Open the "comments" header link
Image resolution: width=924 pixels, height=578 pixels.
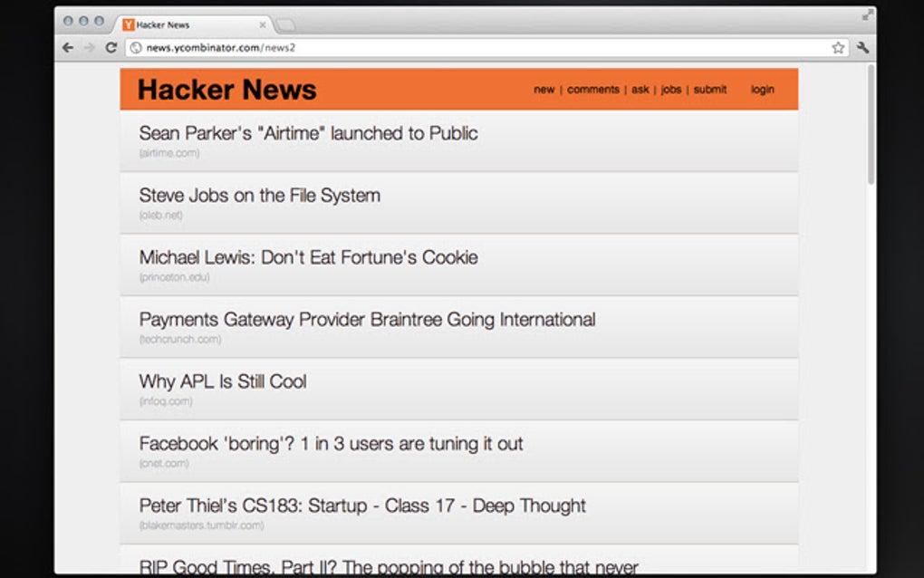click(x=592, y=90)
